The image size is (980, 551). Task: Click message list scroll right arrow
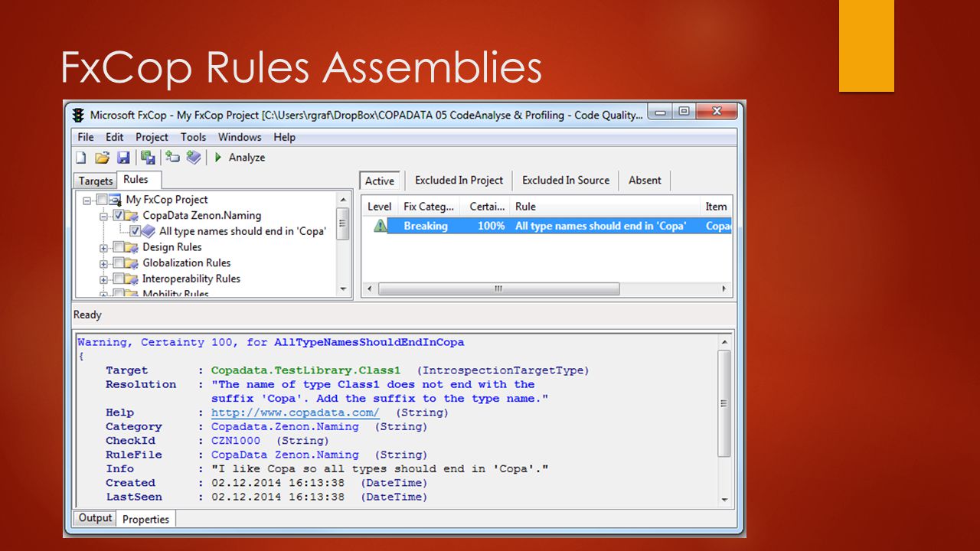[x=724, y=289]
